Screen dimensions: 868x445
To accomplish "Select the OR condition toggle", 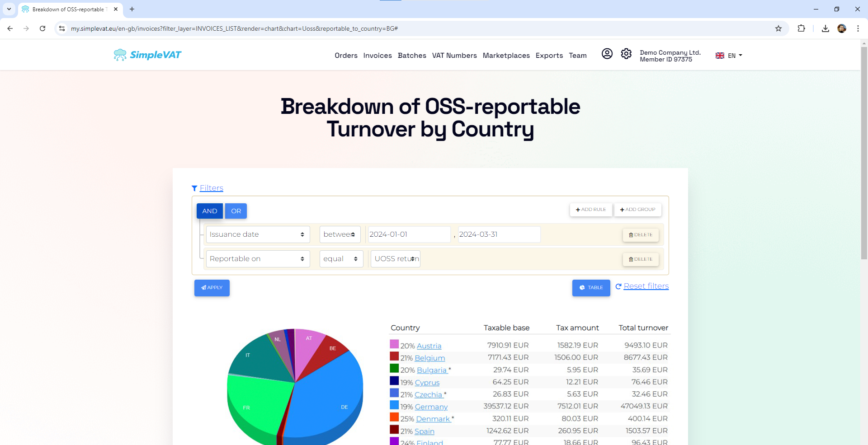I will coord(236,211).
